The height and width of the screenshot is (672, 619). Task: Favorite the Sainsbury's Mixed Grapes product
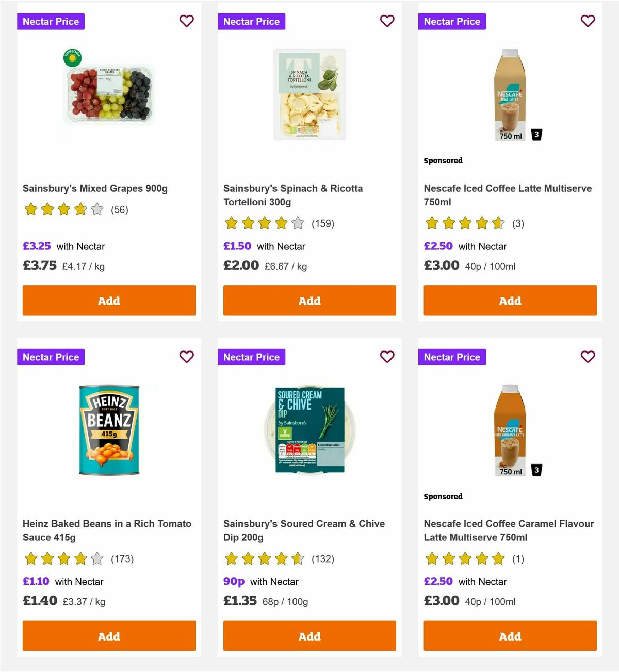point(186,21)
